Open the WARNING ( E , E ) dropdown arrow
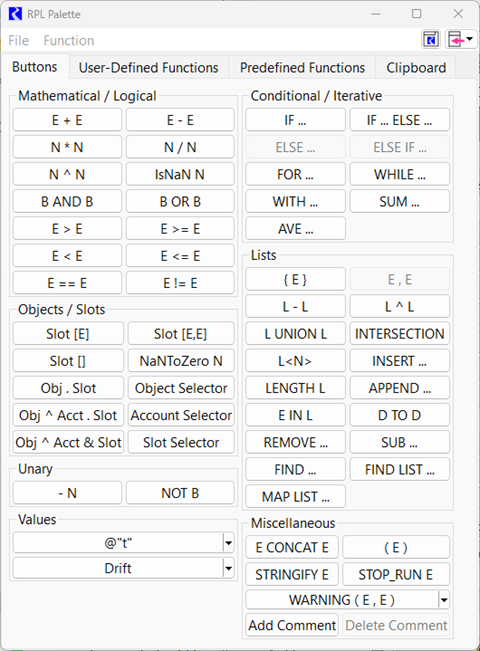The width and height of the screenshot is (480, 651). tap(443, 600)
